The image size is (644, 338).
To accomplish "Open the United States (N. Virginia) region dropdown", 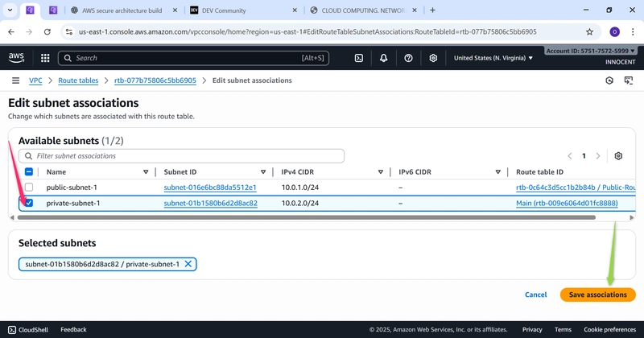I will click(493, 58).
